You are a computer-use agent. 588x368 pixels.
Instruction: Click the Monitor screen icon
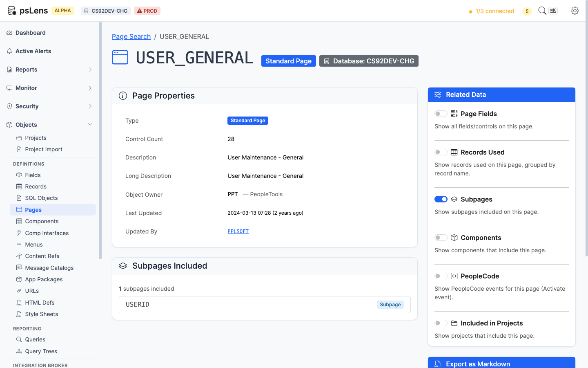coord(9,88)
